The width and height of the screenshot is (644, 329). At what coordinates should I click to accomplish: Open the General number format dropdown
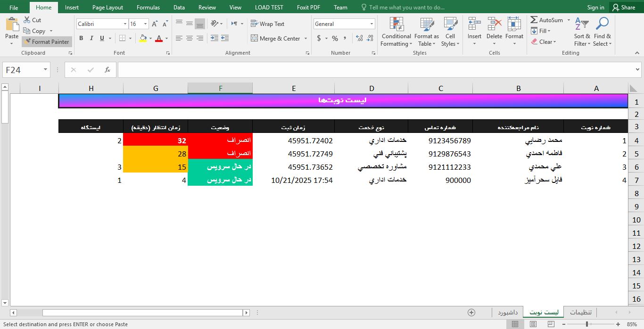point(372,24)
